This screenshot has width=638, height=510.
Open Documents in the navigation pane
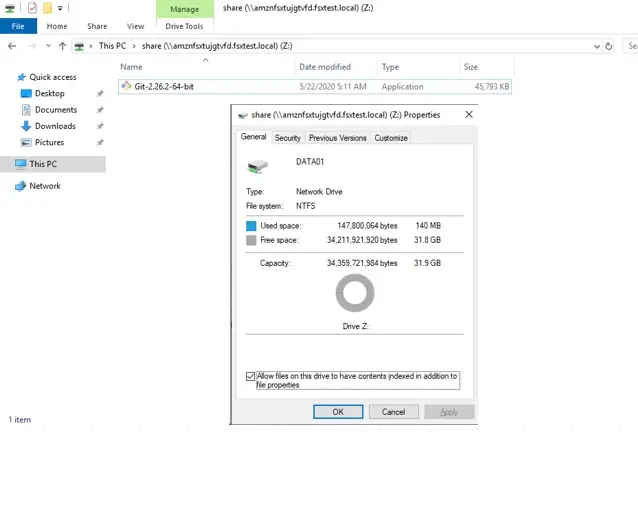[x=56, y=110]
